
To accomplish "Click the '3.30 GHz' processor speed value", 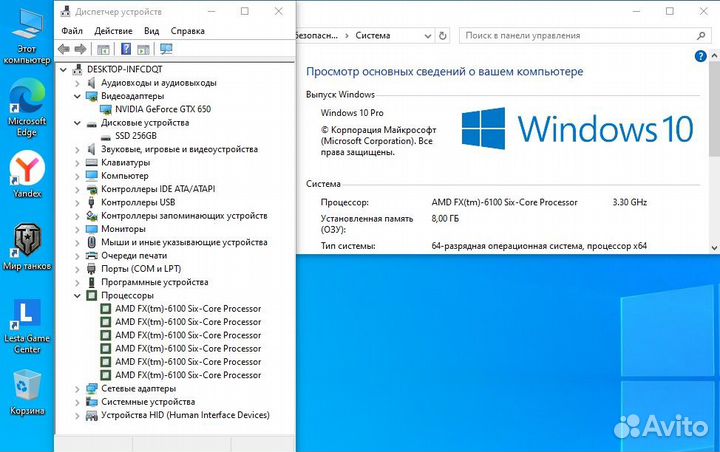I will pos(630,202).
